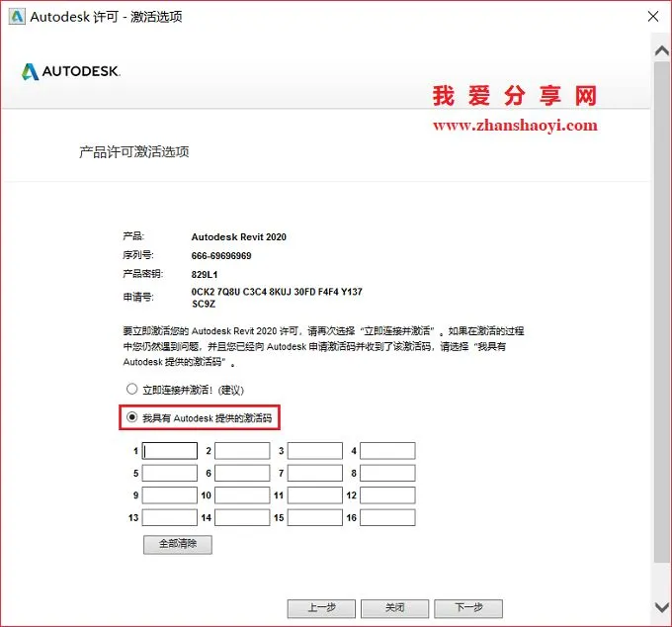The height and width of the screenshot is (627, 672).
Task: Click the heading 产品许可激活选项
Action: tap(134, 152)
